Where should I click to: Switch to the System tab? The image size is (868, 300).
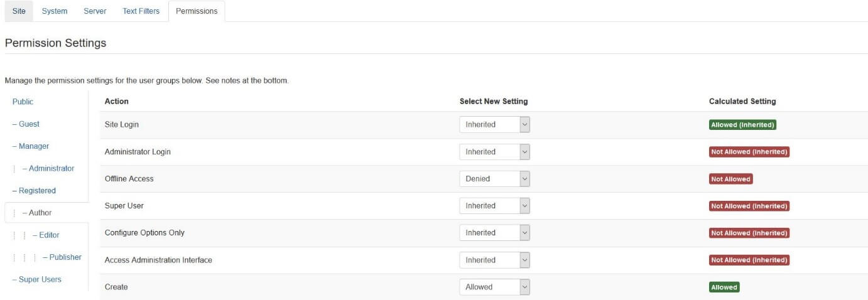(55, 11)
